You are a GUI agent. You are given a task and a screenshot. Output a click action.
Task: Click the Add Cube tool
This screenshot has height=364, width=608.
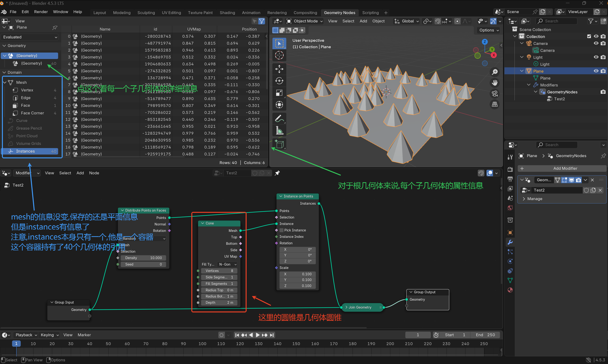(279, 145)
